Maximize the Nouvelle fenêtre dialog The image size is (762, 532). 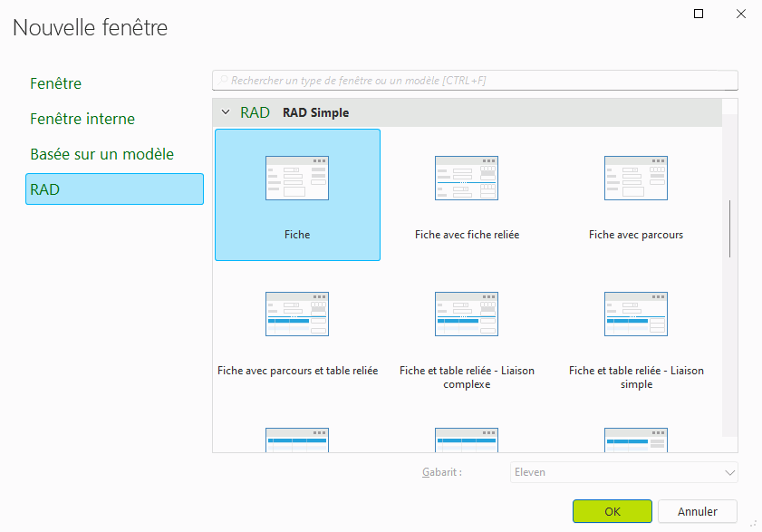699,14
